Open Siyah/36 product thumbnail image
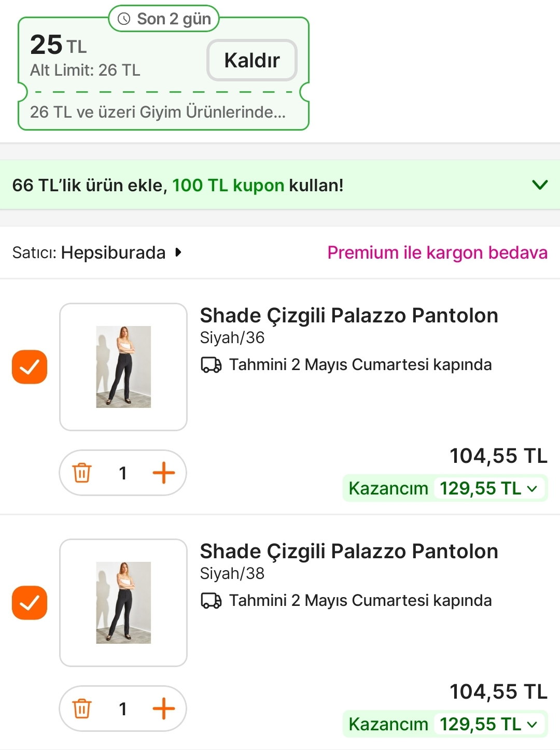 click(x=123, y=367)
